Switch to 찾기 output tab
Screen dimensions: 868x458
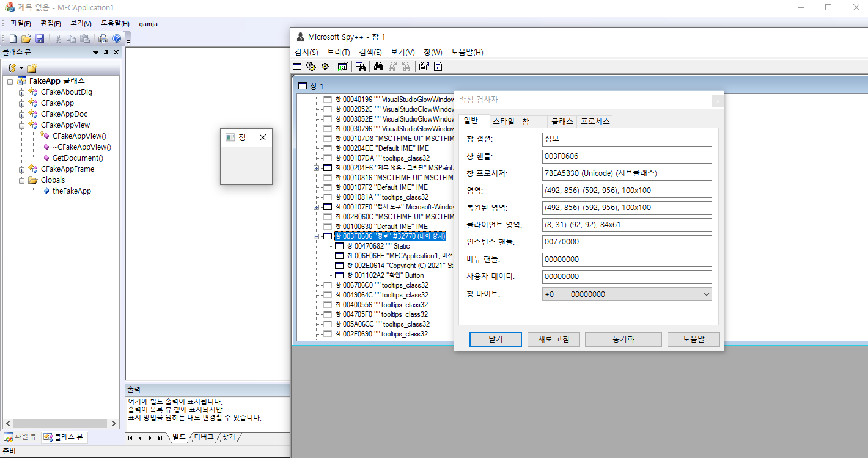[229, 437]
